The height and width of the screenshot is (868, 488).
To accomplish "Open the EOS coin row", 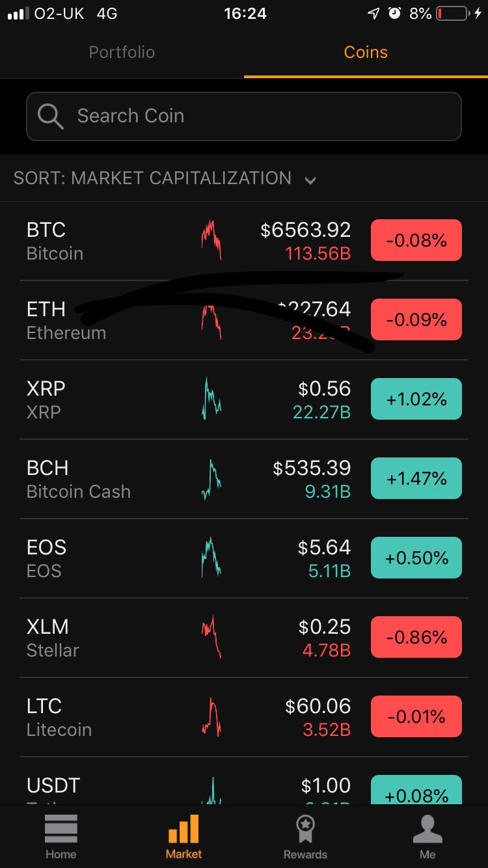I will (244, 558).
